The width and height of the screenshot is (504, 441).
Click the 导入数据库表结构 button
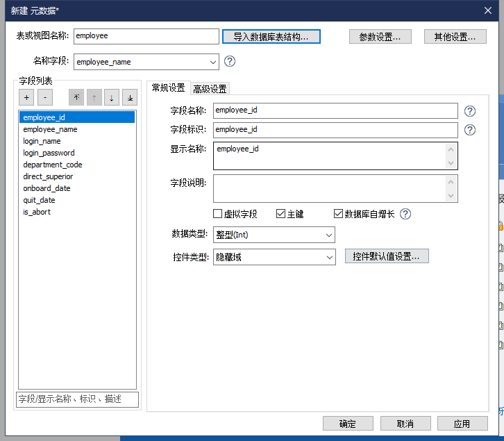click(x=271, y=36)
